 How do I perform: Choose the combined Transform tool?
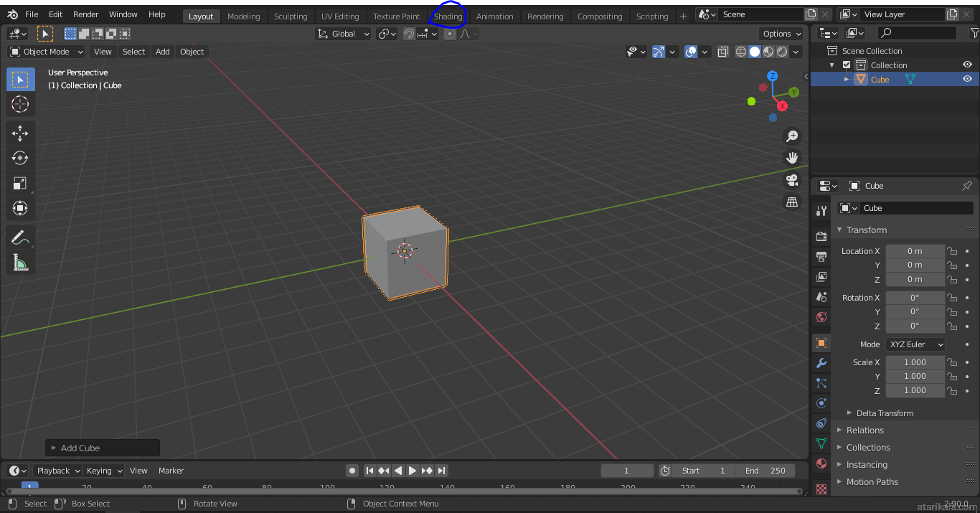pyautogui.click(x=20, y=209)
